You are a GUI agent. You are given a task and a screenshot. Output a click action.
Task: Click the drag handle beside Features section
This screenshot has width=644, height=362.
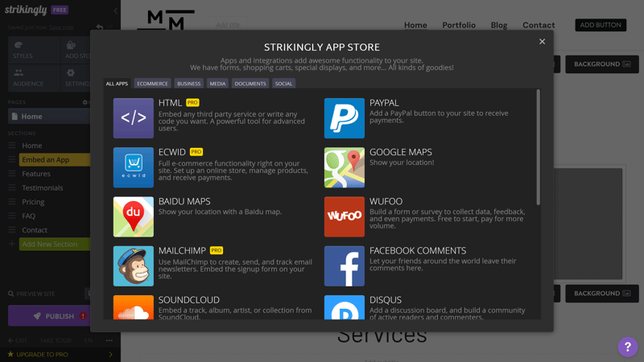click(x=12, y=174)
